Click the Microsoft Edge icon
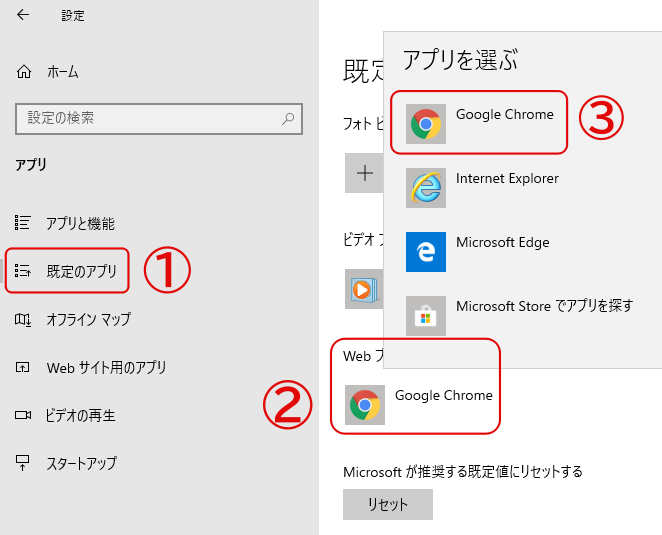 426,252
